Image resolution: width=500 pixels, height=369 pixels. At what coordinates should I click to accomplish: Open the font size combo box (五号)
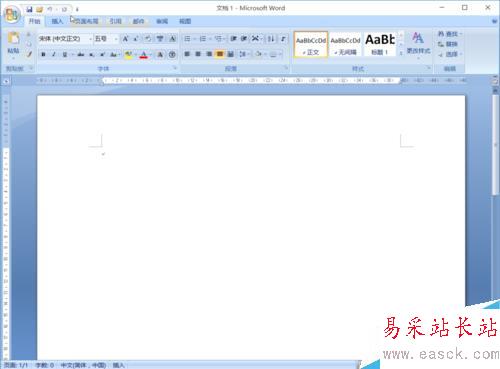pyautogui.click(x=106, y=39)
